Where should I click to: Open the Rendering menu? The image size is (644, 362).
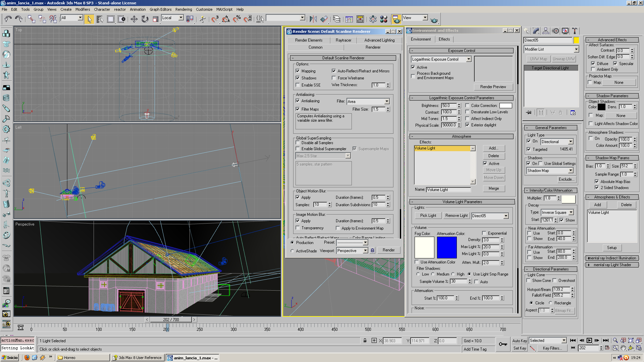coord(183,9)
